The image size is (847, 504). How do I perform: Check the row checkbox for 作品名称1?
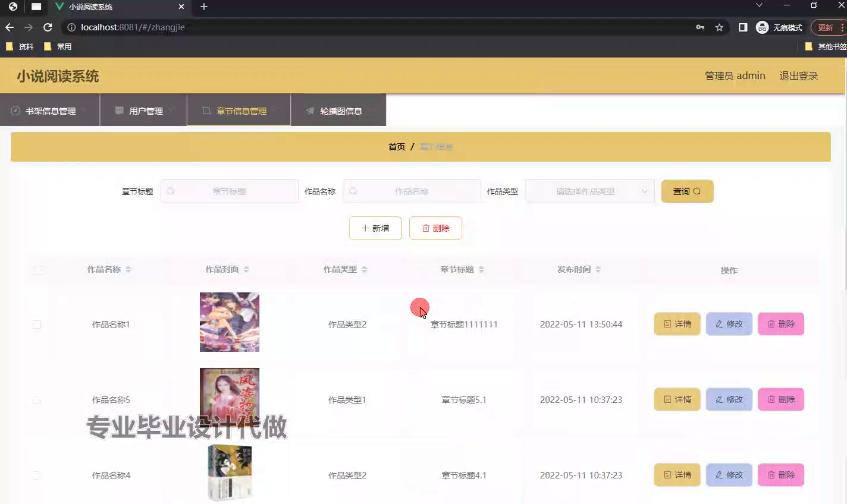click(x=37, y=325)
